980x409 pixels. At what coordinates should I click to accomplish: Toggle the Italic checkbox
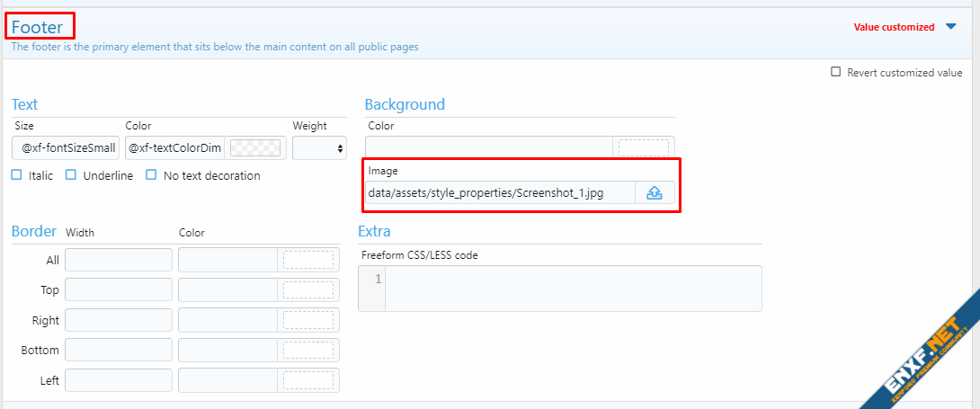coord(16,175)
